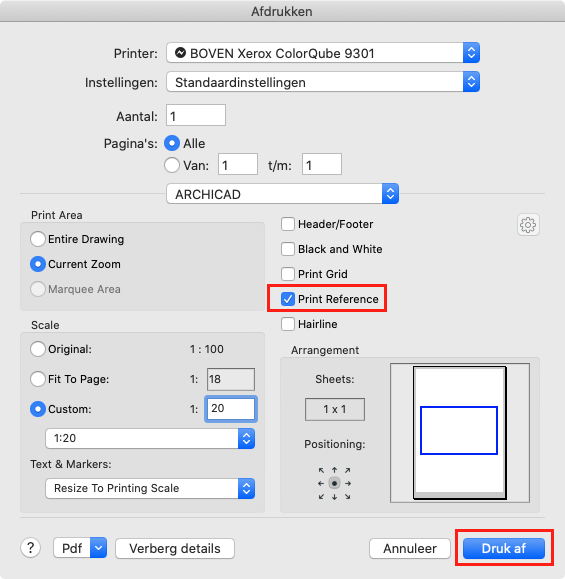Enable the Header/Footer checkbox

pyautogui.click(x=288, y=224)
